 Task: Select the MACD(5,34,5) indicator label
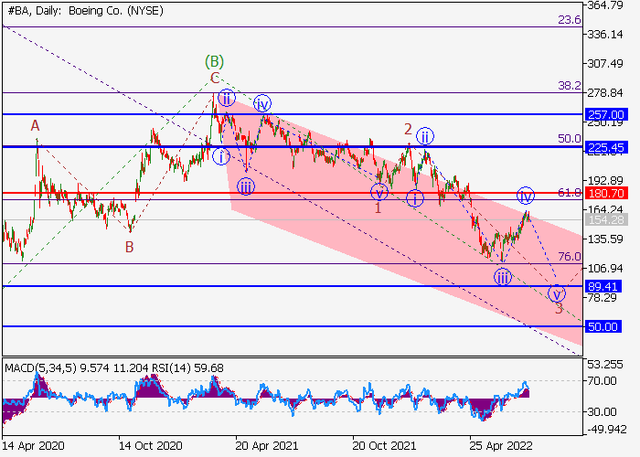click(40, 368)
